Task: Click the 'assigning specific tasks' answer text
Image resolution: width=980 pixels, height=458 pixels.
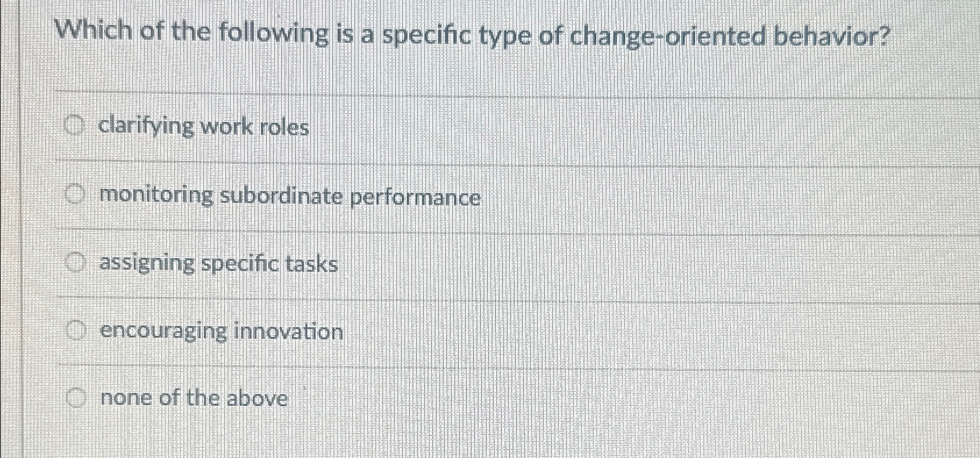Action: [219, 264]
